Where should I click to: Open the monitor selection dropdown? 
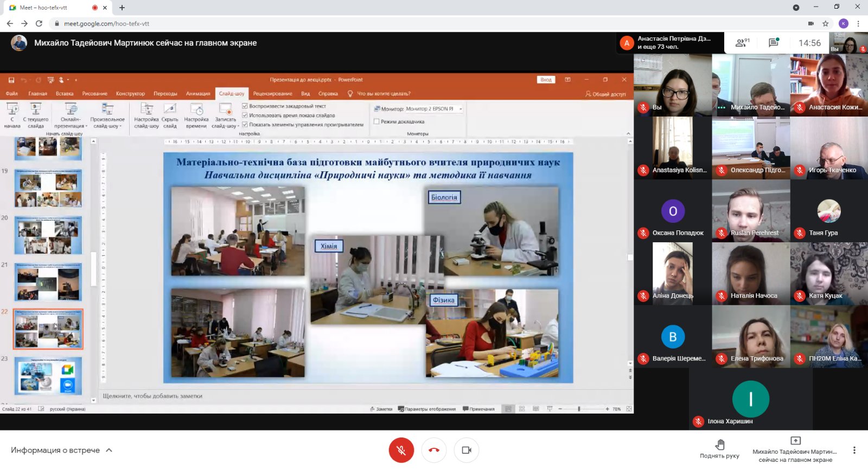pos(461,109)
